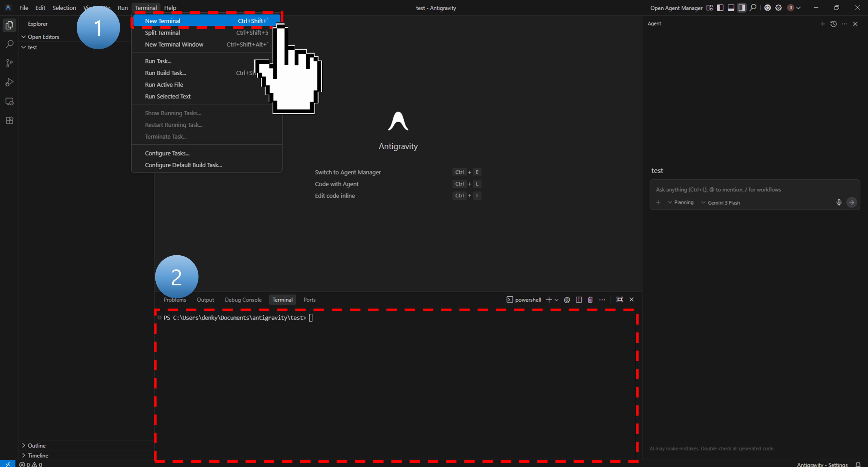Open the Selection menu
The height and width of the screenshot is (467, 868).
[64, 8]
